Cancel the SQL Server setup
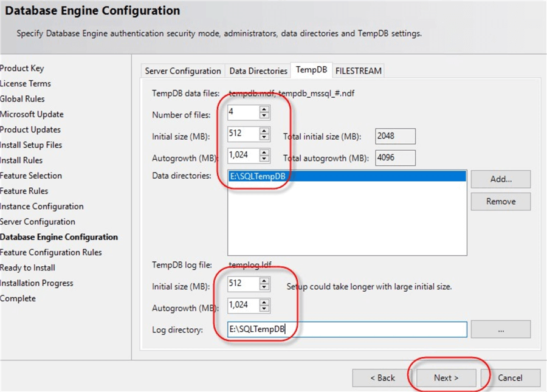Screen dimensions: 547x392 click(510, 378)
